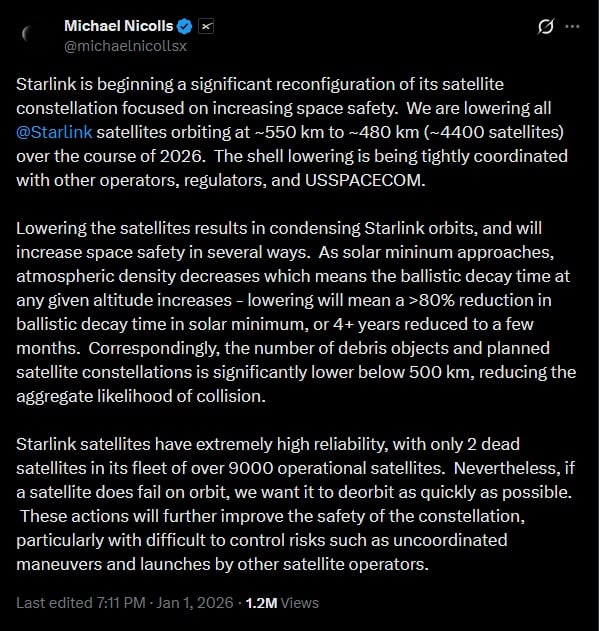This screenshot has width=599, height=631.
Task: Click the blue verified checkmark badge
Action: tap(185, 27)
